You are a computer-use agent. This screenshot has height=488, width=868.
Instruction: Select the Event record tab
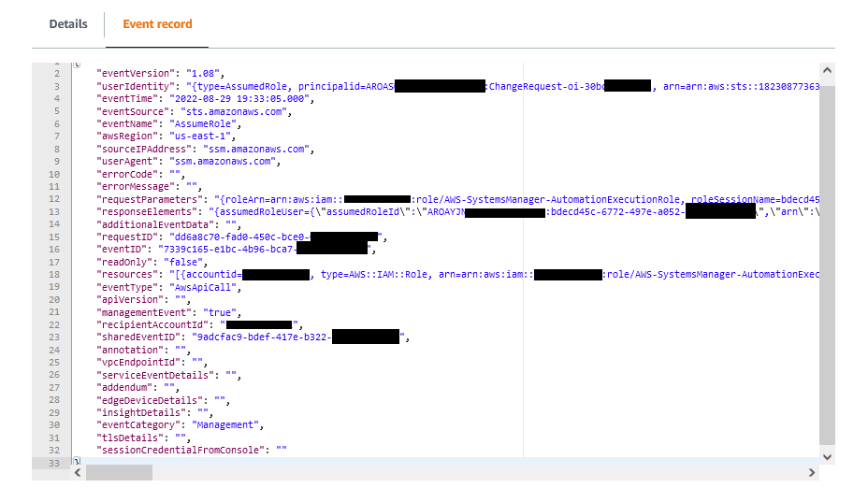click(x=157, y=24)
